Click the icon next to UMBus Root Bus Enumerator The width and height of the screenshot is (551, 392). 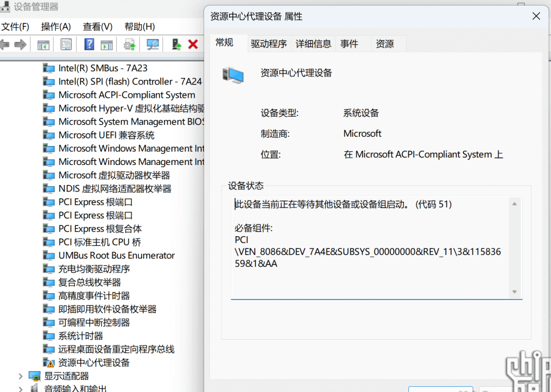coord(48,255)
